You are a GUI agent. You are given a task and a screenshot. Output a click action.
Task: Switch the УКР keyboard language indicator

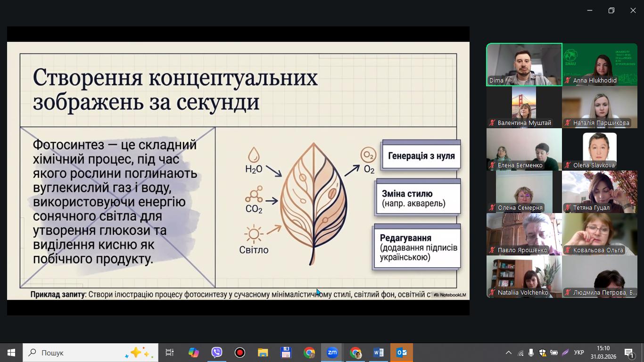579,353
